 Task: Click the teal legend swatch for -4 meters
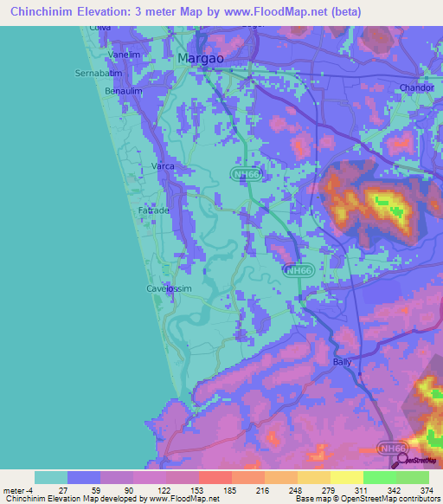pos(51,478)
